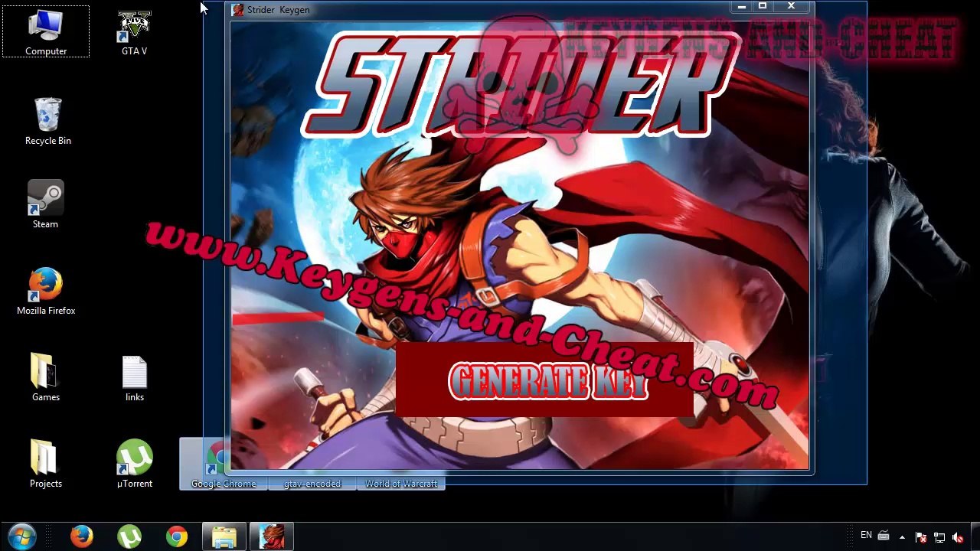Select the gtav-encoded desktop item label
This screenshot has height=551, width=980.
(x=312, y=484)
